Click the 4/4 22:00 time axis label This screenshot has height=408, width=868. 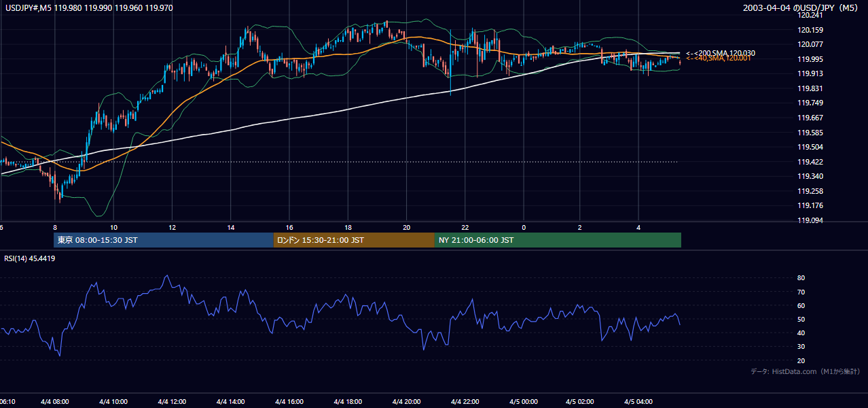[465, 402]
